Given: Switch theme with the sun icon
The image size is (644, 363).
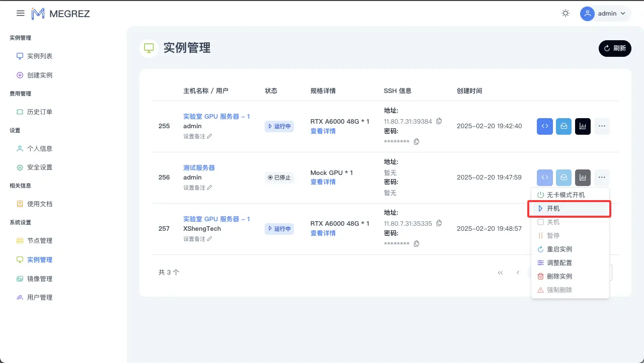Looking at the screenshot, I should [566, 14].
